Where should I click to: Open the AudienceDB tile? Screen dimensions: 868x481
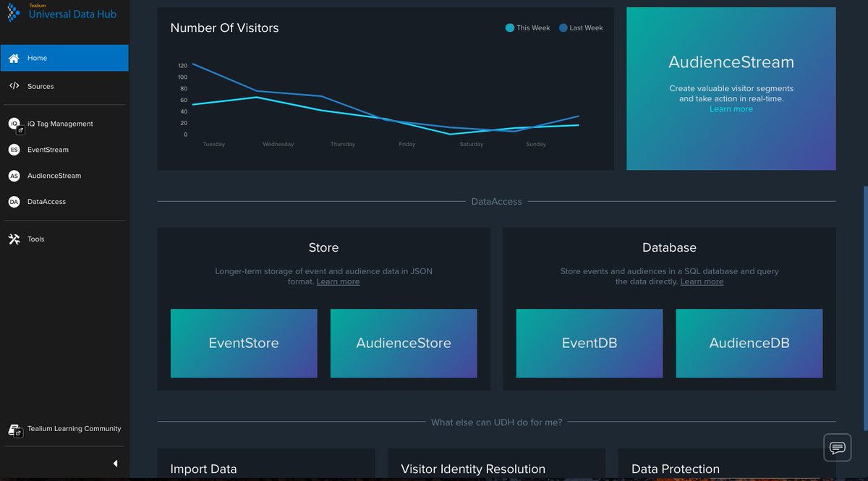(x=749, y=344)
